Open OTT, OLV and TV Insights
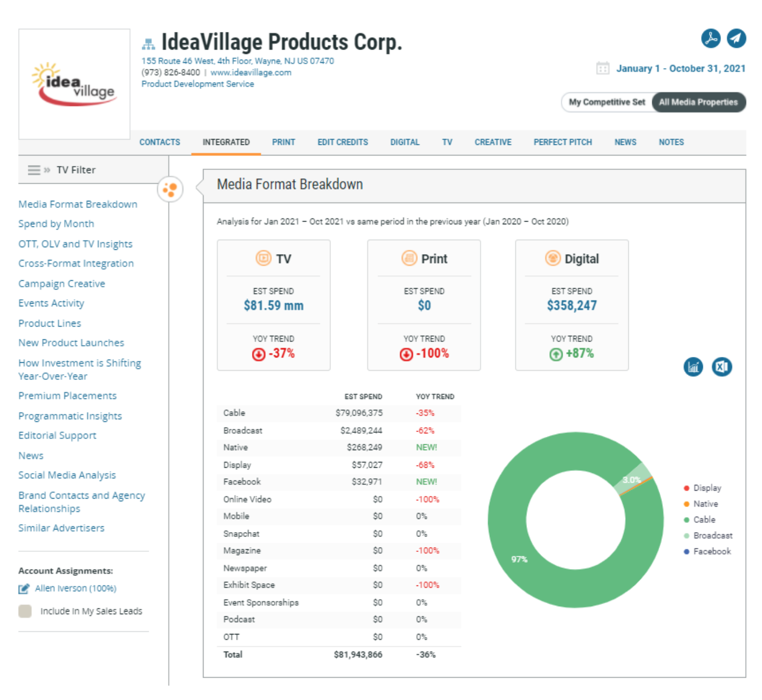762x700 pixels. [76, 244]
